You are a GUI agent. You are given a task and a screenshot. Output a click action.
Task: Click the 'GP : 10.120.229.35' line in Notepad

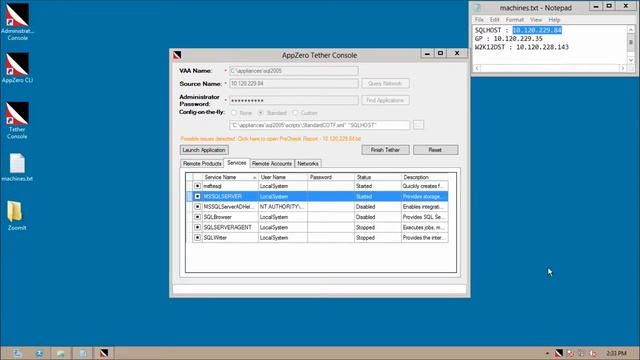[509, 39]
